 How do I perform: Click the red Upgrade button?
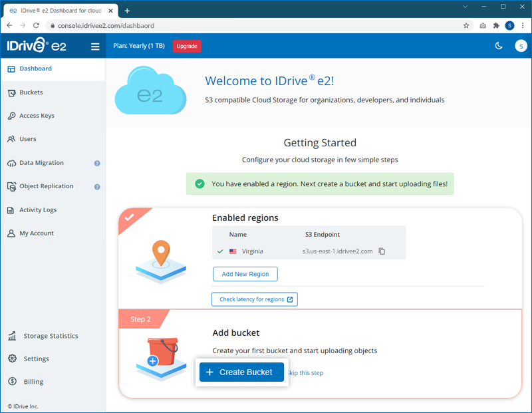187,46
